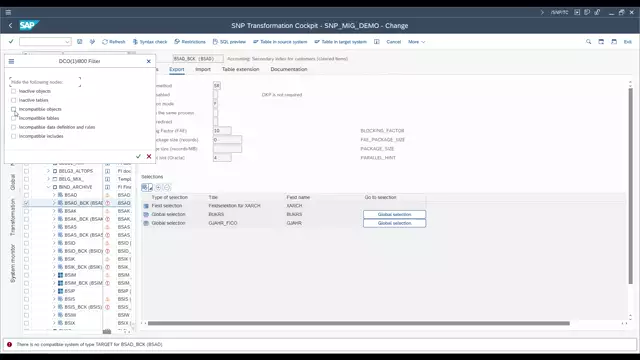Switch to the Documentation tab
This screenshot has width=640, height=360.
(x=289, y=69)
